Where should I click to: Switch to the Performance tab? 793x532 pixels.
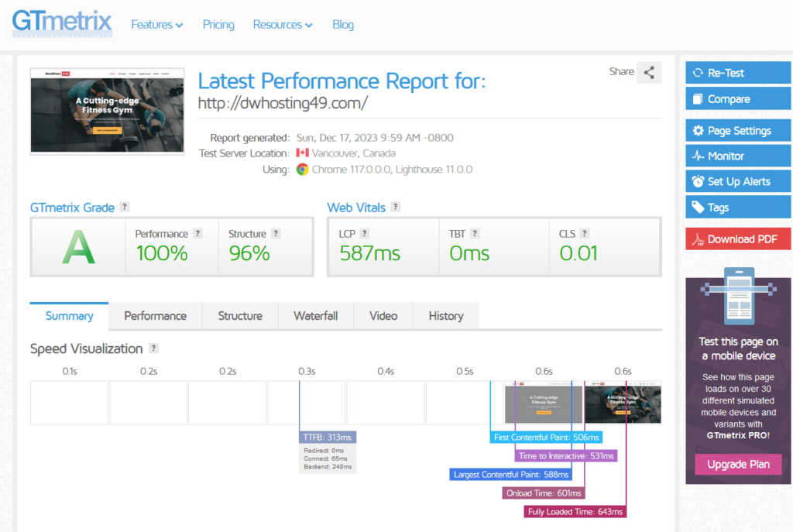[x=155, y=316]
